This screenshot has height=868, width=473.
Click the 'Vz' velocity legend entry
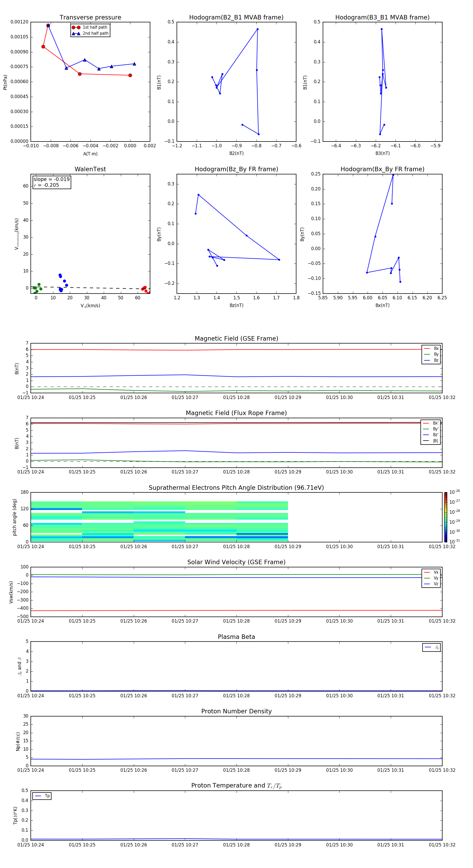coord(431,584)
